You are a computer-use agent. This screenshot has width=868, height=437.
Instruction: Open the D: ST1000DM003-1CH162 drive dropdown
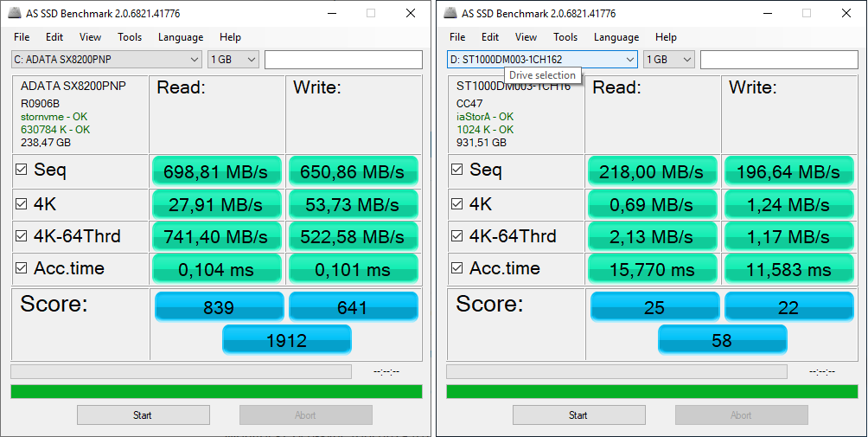click(x=542, y=59)
